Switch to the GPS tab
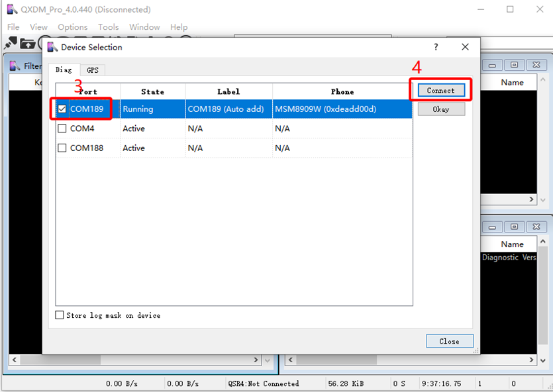Screen dimensions: 553x392 click(92, 70)
